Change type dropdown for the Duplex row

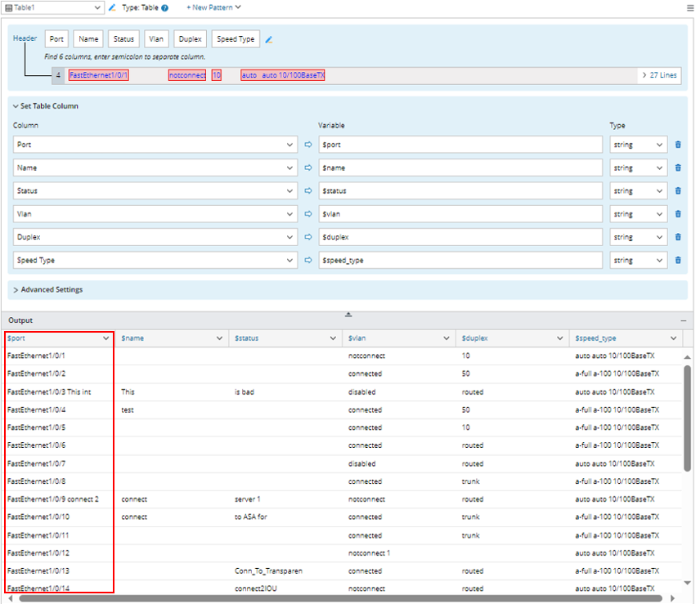tap(639, 237)
